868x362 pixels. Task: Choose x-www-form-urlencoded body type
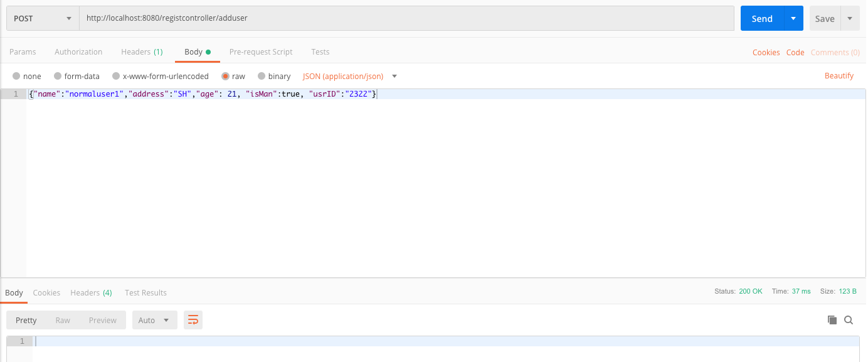coord(160,76)
